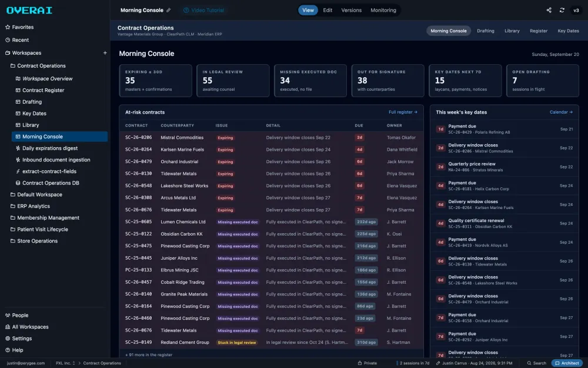Open the share icon in top bar
588x368 pixels.
click(x=549, y=10)
